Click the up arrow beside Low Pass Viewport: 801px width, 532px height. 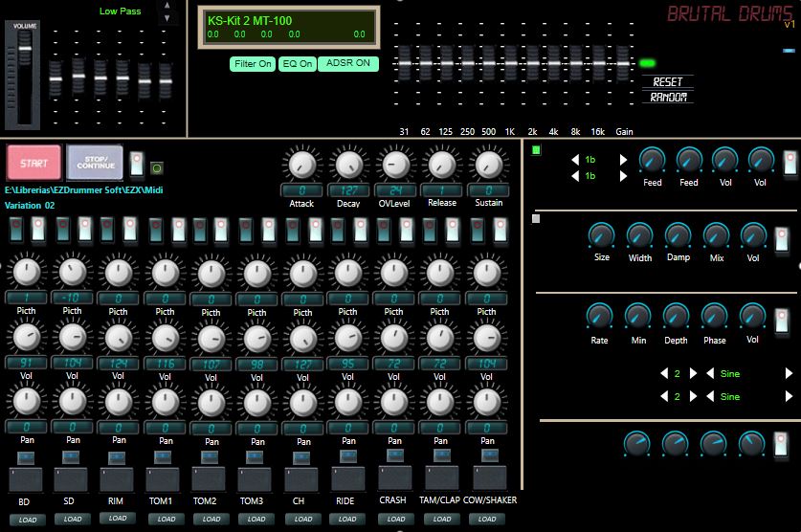click(x=168, y=6)
